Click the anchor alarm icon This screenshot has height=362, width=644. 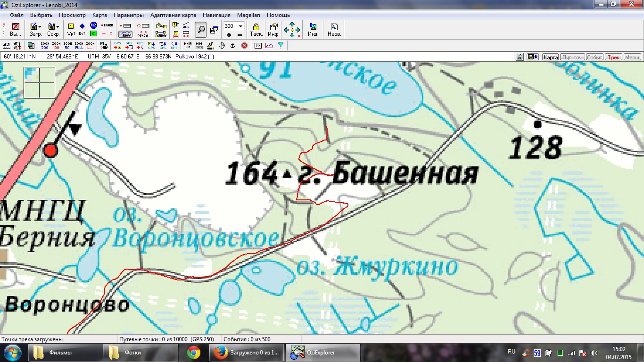click(232, 46)
